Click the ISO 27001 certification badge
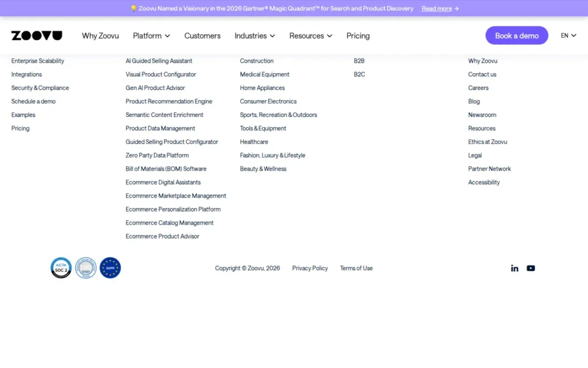The width and height of the screenshot is (588, 368). [86, 268]
